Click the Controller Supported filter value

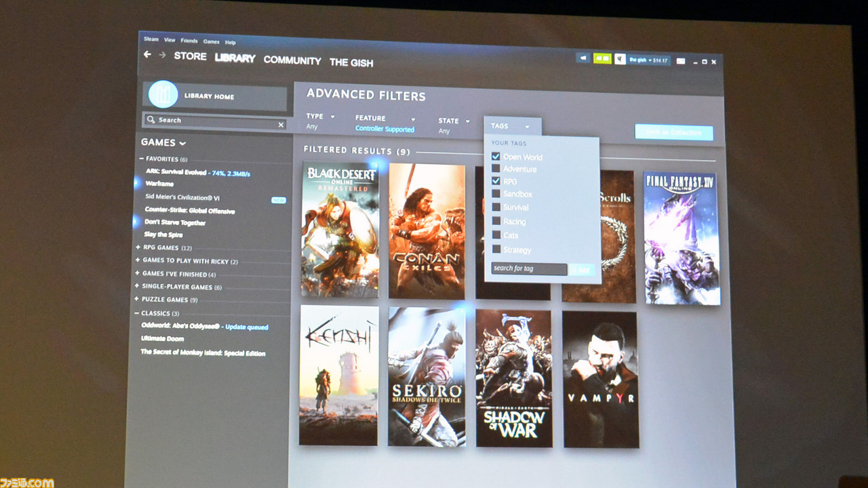[x=384, y=129]
